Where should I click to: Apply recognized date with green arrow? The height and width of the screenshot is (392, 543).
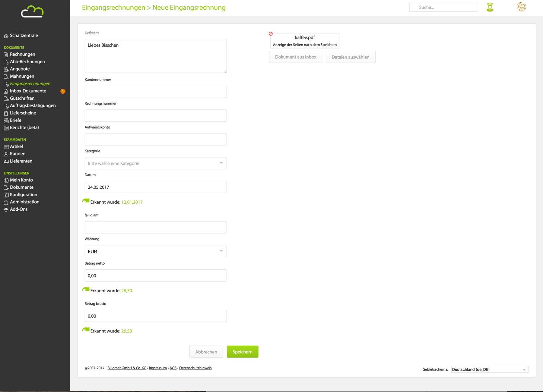[x=86, y=201]
